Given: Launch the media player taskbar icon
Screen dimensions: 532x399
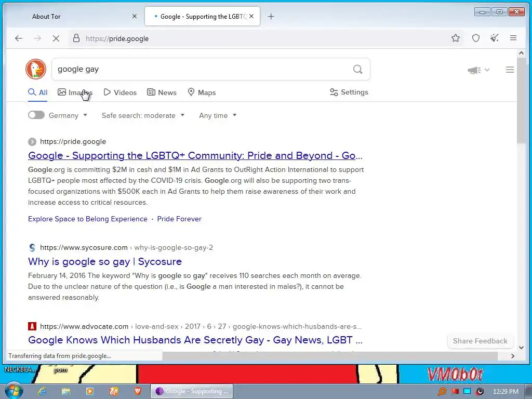Looking at the screenshot, I should 90,391.
